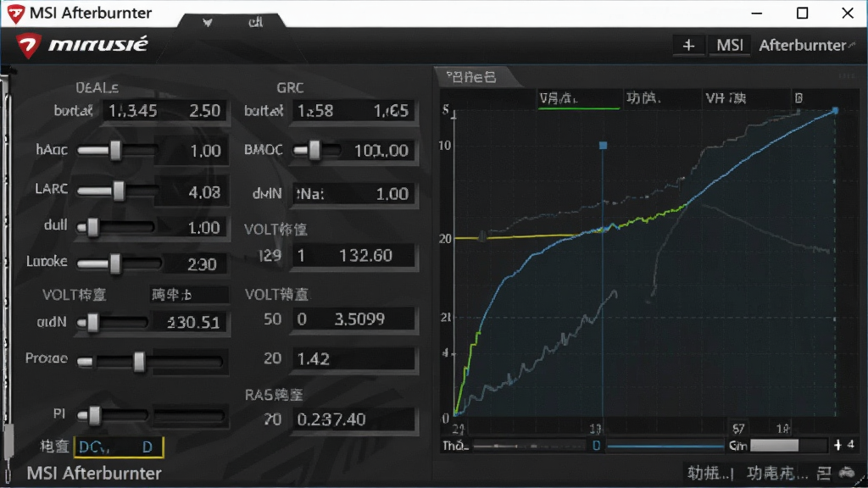
Task: Click the Laroke slider handle
Action: coord(115,263)
